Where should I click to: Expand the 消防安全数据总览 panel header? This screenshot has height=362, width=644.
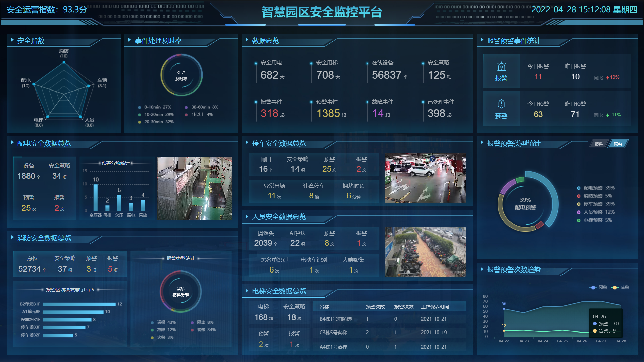tap(44, 238)
